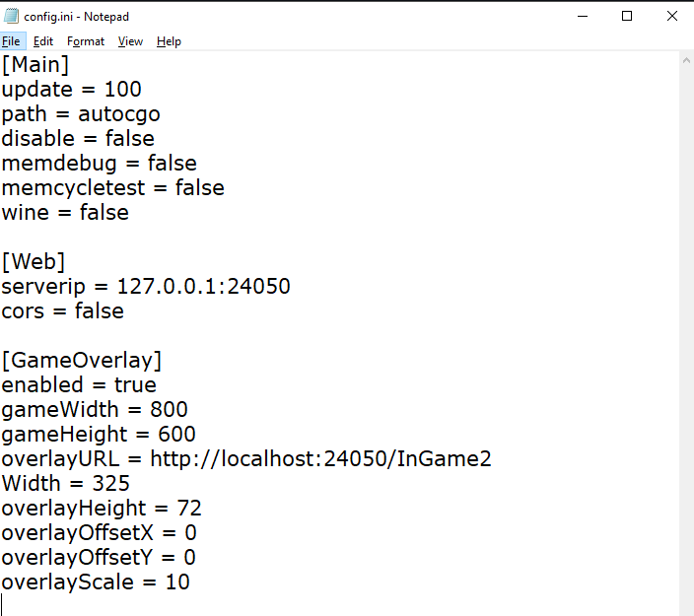The width and height of the screenshot is (694, 616).
Task: Open the Help menu
Action: click(169, 41)
